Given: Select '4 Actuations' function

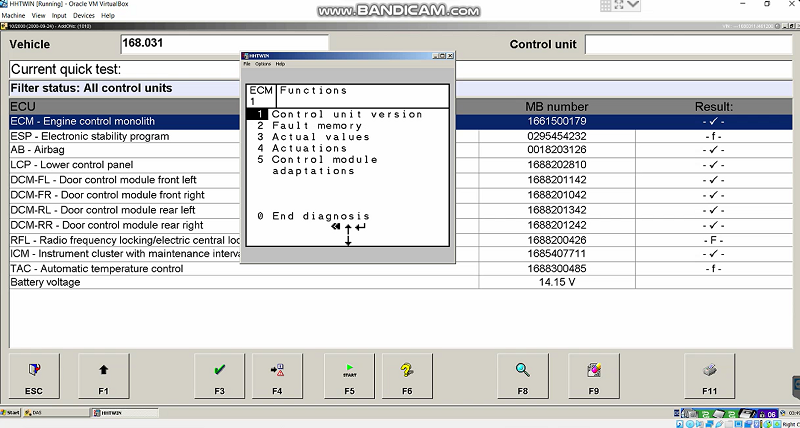Looking at the screenshot, I should pos(302,148).
